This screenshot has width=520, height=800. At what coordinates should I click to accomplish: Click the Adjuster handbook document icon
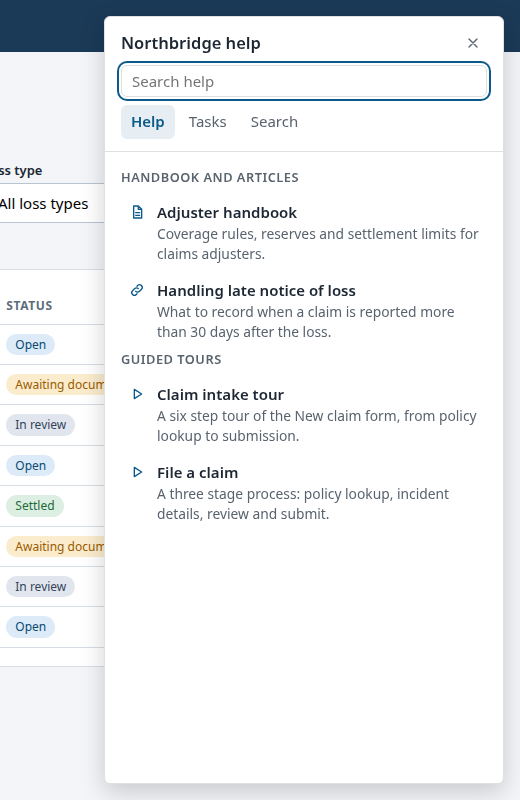coord(137,212)
